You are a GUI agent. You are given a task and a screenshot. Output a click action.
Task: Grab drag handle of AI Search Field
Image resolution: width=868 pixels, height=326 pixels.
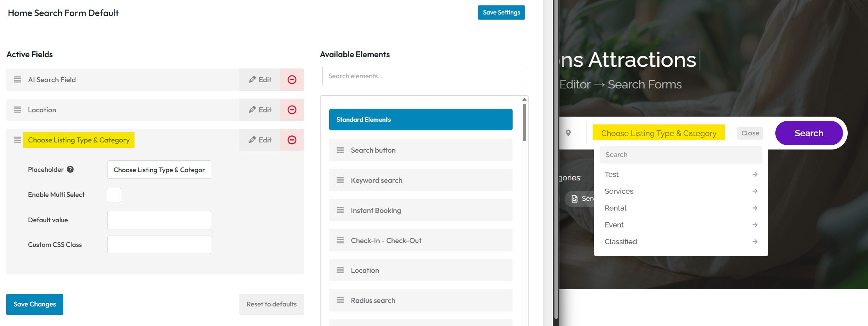(17, 80)
